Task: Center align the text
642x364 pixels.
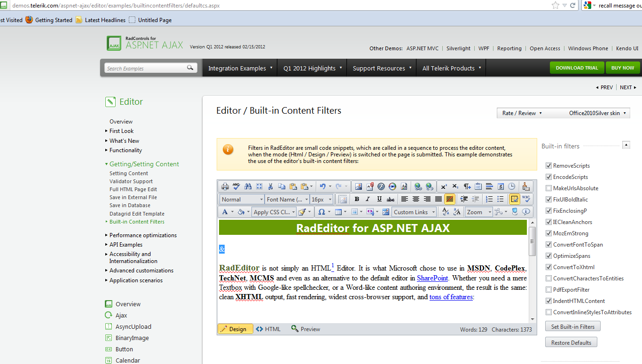Action: 416,199
